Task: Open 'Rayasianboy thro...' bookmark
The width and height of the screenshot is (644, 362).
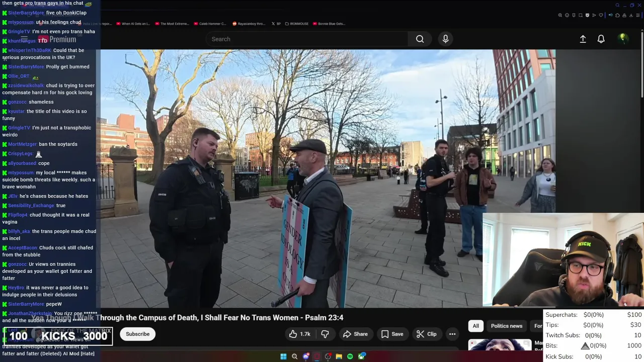Action: pos(249,24)
